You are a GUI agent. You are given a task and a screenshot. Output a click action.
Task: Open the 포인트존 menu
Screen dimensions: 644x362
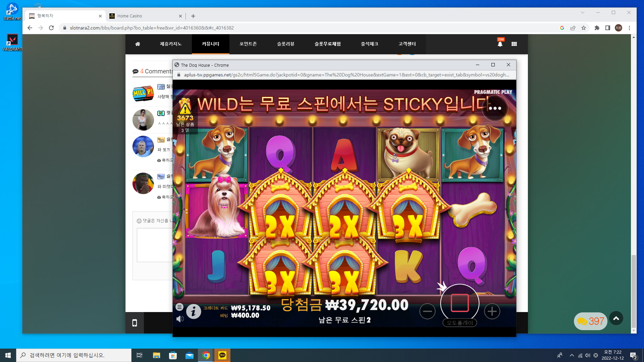coord(248,44)
